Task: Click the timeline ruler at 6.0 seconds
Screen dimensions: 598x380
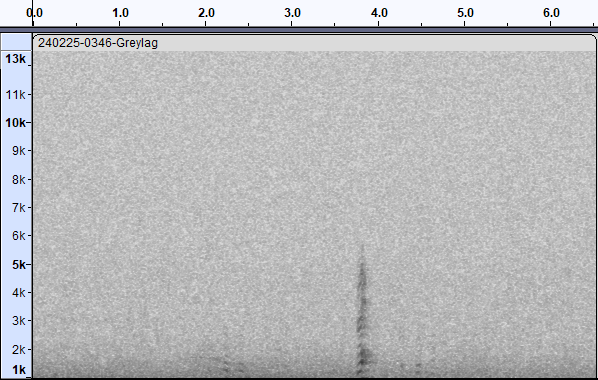Action: click(551, 13)
